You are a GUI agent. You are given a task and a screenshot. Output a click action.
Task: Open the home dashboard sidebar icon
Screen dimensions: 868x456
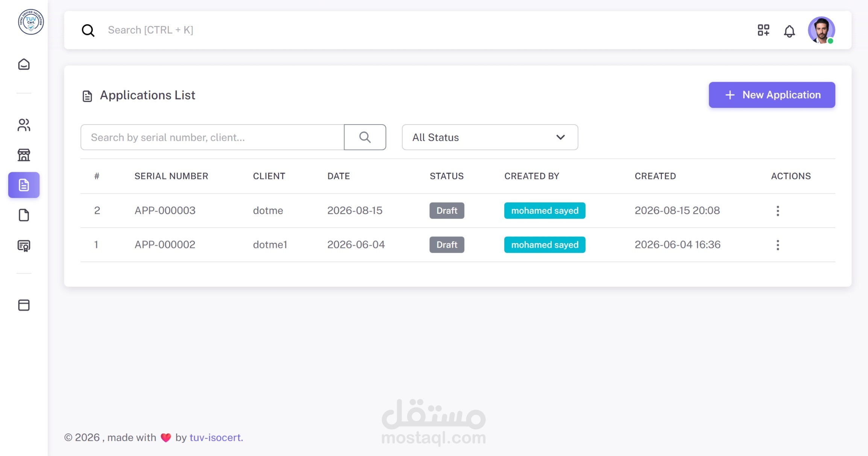click(24, 64)
